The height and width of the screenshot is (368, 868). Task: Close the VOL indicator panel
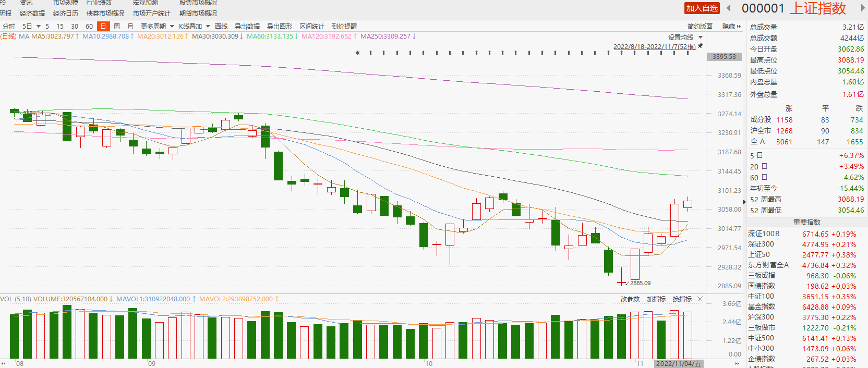(x=700, y=299)
